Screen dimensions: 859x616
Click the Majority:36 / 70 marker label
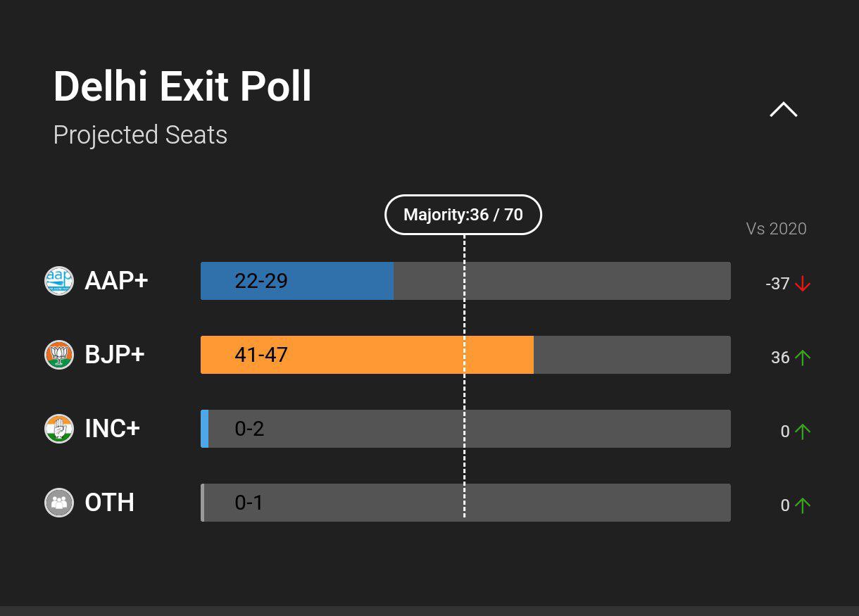tap(463, 215)
